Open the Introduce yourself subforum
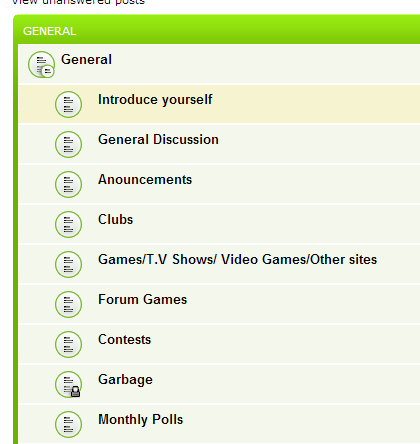The image size is (420, 444). [x=155, y=100]
